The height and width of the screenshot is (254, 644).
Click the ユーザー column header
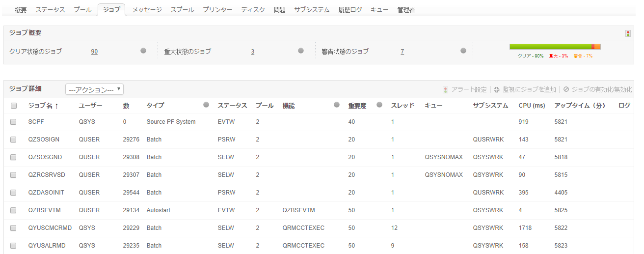pyautogui.click(x=90, y=106)
